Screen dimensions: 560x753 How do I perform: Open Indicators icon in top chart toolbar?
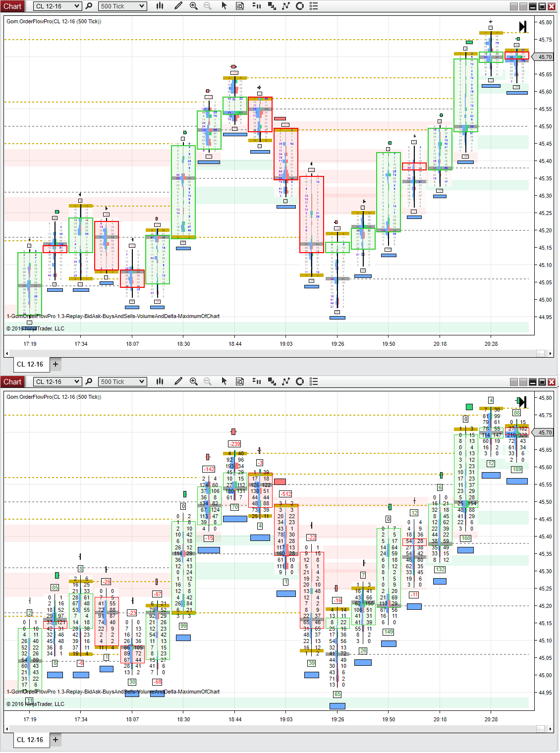(x=286, y=6)
